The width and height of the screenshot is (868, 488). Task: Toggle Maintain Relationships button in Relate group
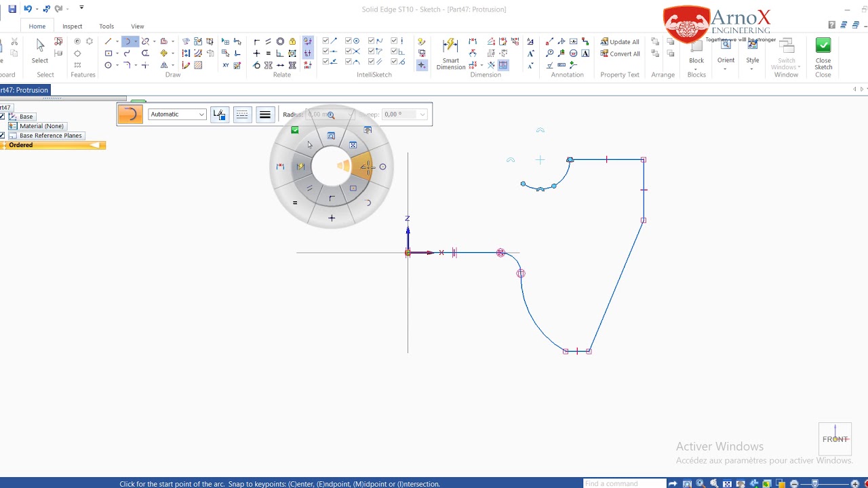[x=308, y=41]
